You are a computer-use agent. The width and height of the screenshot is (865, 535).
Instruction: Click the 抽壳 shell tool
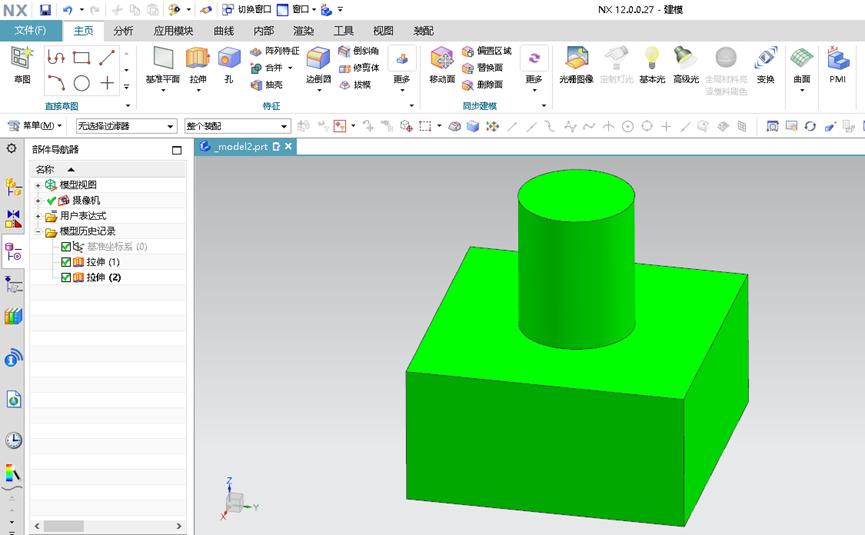[267, 84]
